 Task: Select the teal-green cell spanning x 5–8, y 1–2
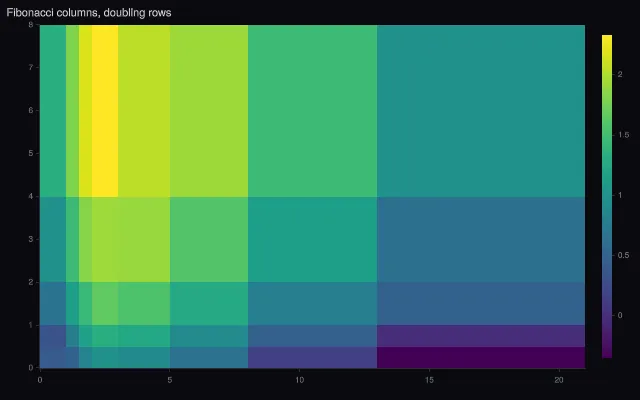[209, 304]
